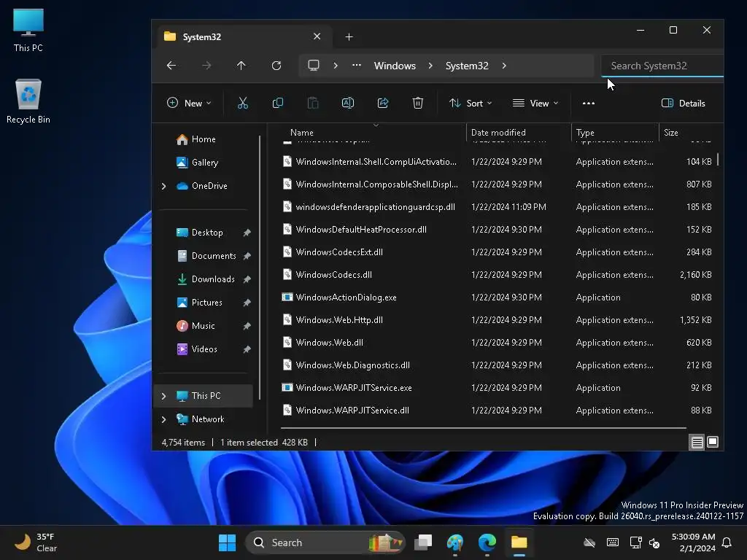The height and width of the screenshot is (560, 747).
Task: Toggle pin next to Videos
Action: pyautogui.click(x=247, y=349)
